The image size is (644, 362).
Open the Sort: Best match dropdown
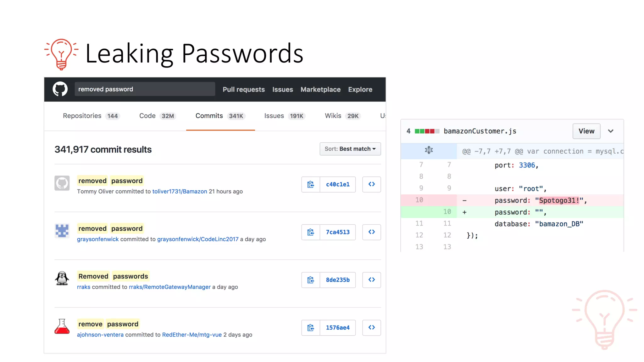pos(350,149)
